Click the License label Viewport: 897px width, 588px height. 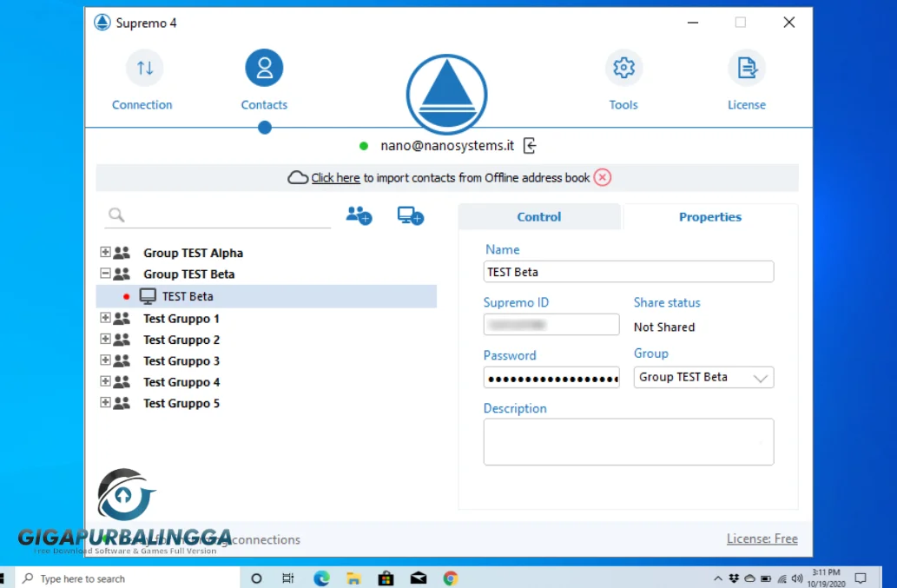[747, 105]
